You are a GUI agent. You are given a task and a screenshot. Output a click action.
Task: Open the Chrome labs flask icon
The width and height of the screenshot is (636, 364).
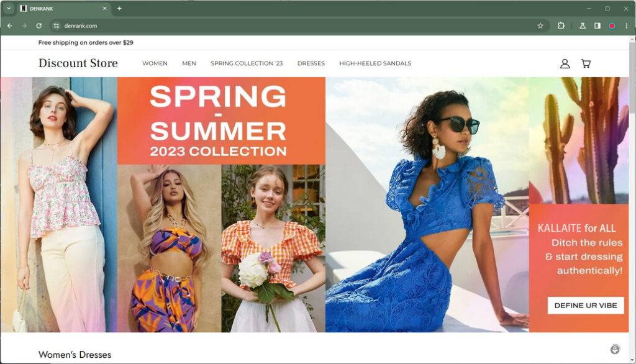pyautogui.click(x=583, y=25)
